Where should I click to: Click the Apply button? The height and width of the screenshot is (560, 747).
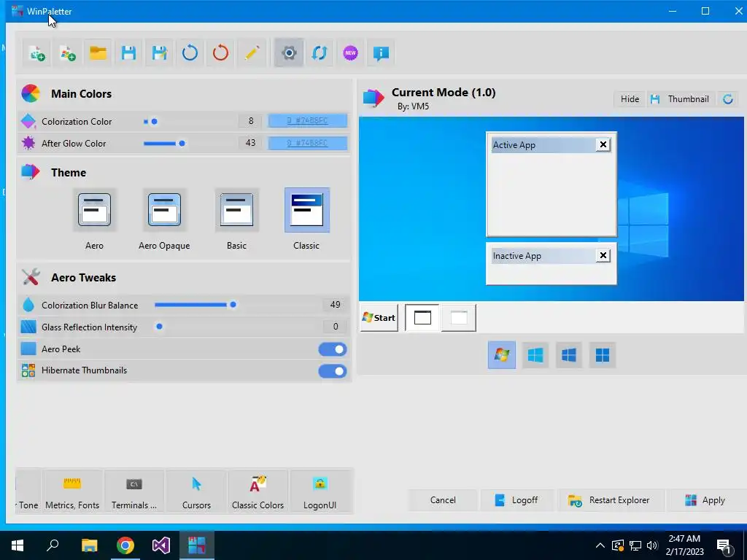pyautogui.click(x=705, y=500)
